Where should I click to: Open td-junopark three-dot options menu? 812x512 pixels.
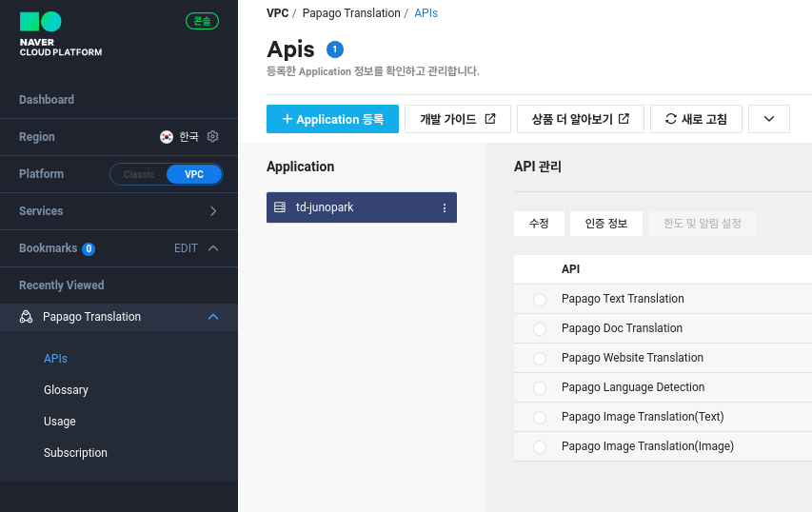click(x=445, y=208)
